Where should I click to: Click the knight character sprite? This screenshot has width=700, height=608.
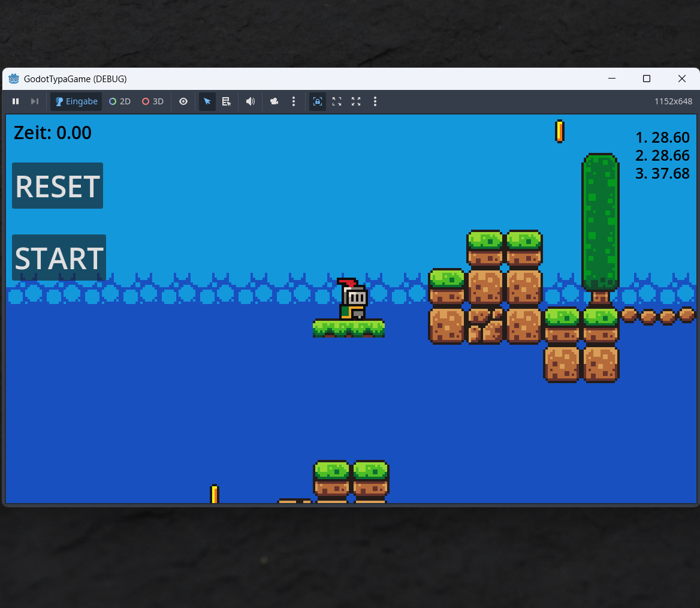coord(352,299)
